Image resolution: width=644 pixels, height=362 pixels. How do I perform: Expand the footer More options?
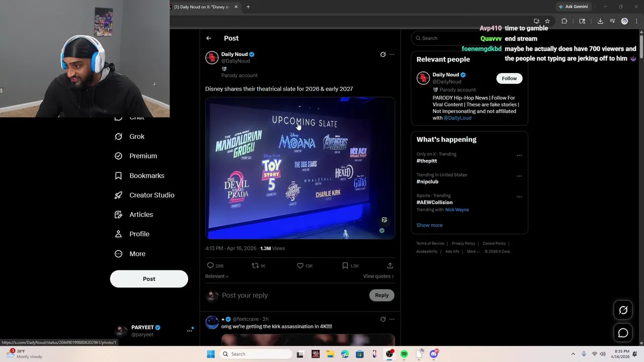[x=473, y=251]
